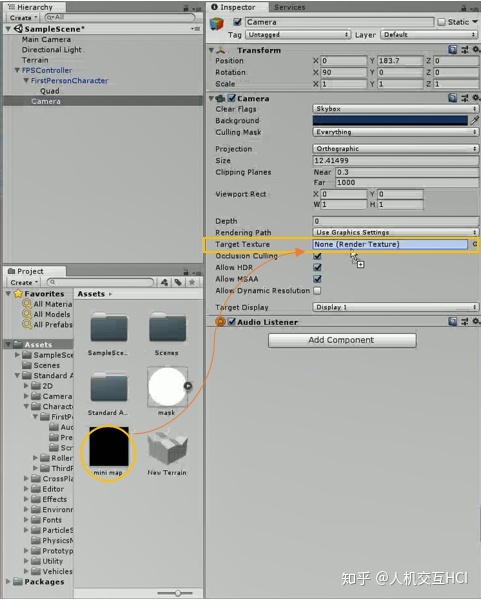This screenshot has width=481, height=600.
Task: Open the Clear Flags dropdown
Action: click(x=396, y=109)
